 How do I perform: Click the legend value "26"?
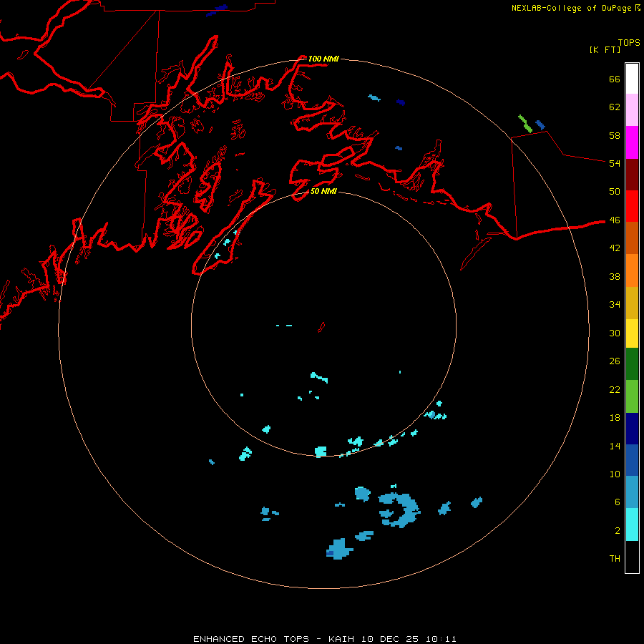pyautogui.click(x=615, y=361)
